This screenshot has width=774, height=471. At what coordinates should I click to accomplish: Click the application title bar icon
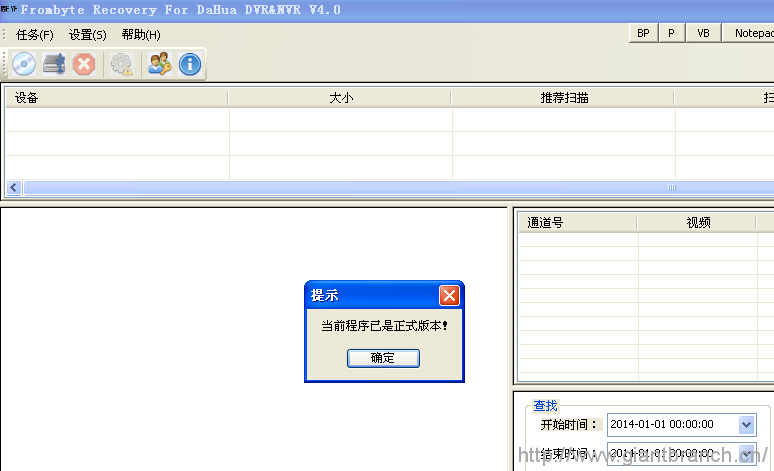point(8,9)
